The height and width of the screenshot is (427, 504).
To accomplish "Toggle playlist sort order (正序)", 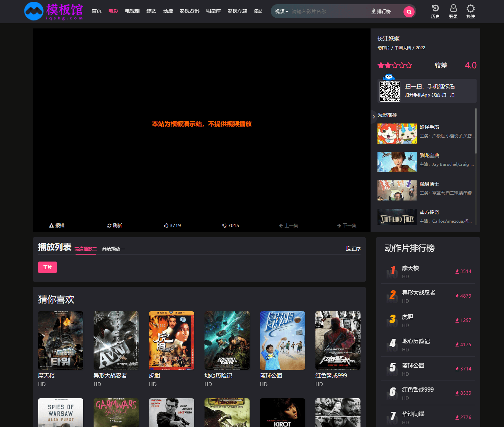I will pyautogui.click(x=353, y=249).
